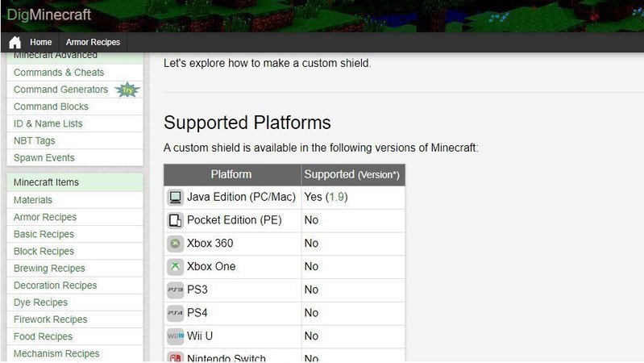
Task: Click the Java Edition computer icon
Action: (x=176, y=198)
